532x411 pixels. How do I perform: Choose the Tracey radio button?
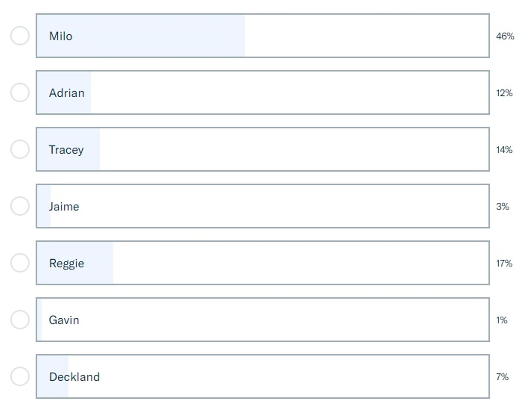(20, 149)
